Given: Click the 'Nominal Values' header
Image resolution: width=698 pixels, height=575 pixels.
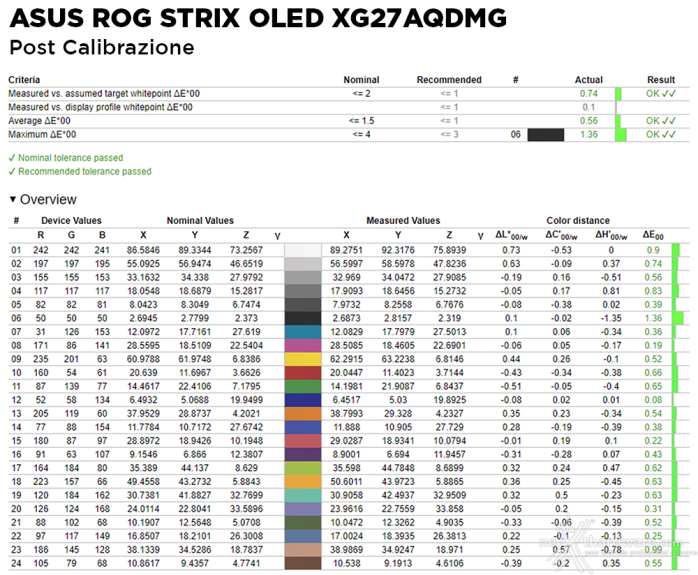Looking at the screenshot, I should (x=200, y=220).
